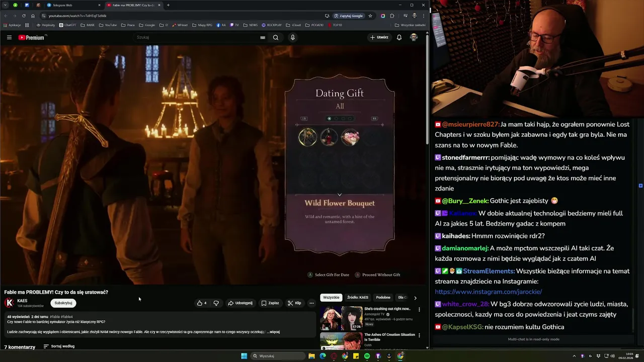Open instagram.com/jarockie link in chat
This screenshot has width=644, height=362.
(x=489, y=292)
